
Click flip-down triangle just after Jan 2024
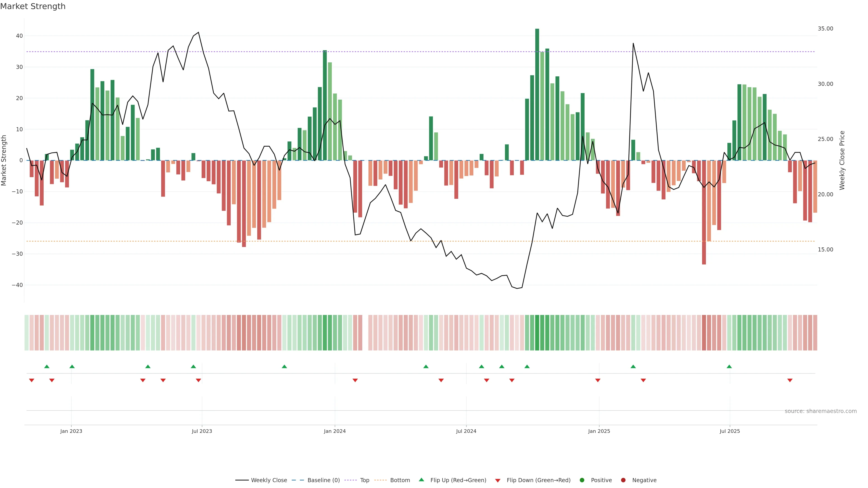point(355,380)
